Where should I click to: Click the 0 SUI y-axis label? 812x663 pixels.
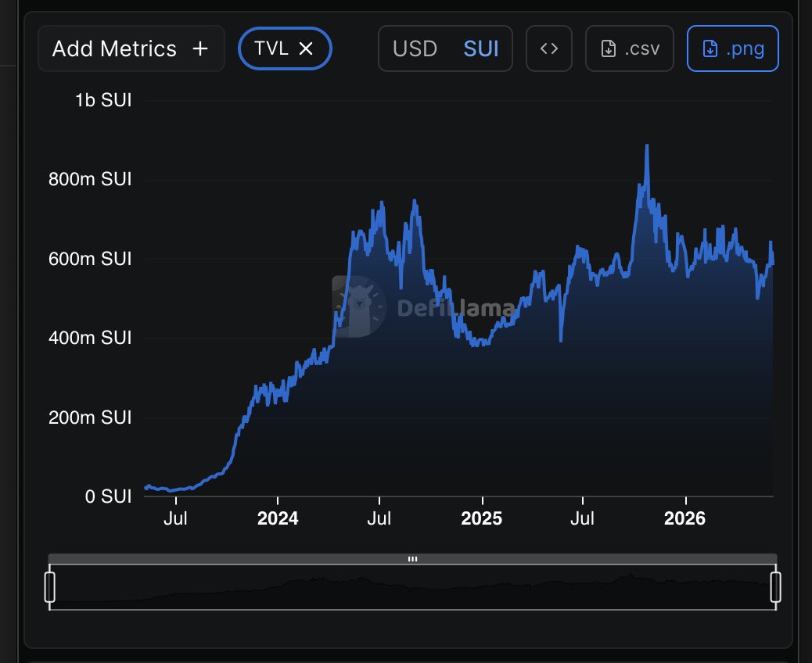click(108, 496)
